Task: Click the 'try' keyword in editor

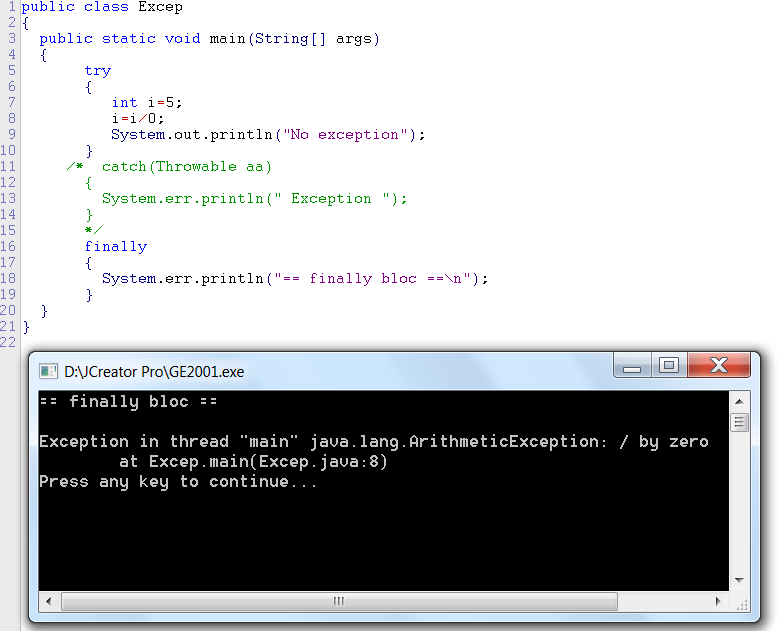Action: [x=98, y=71]
